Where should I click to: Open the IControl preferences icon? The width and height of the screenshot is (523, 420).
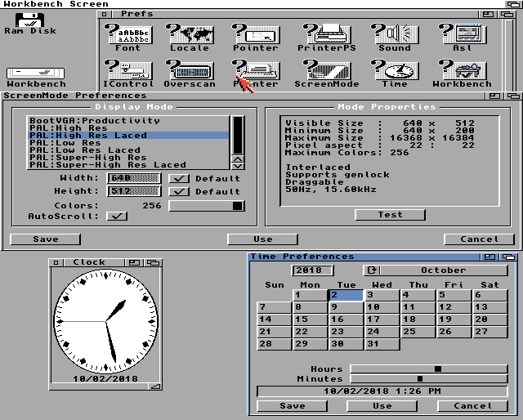tap(127, 71)
